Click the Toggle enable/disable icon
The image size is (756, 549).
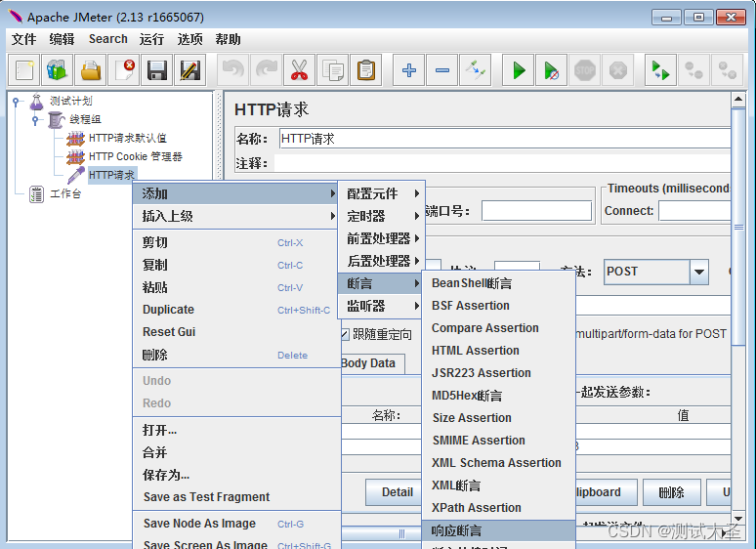coord(476,70)
